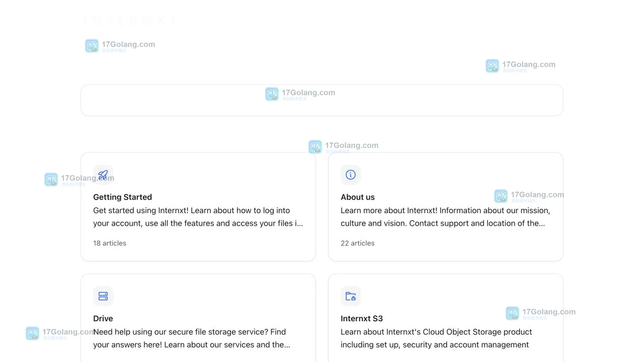Open the Internxt S3 collection title
The width and height of the screenshot is (644, 362).
pyautogui.click(x=362, y=318)
